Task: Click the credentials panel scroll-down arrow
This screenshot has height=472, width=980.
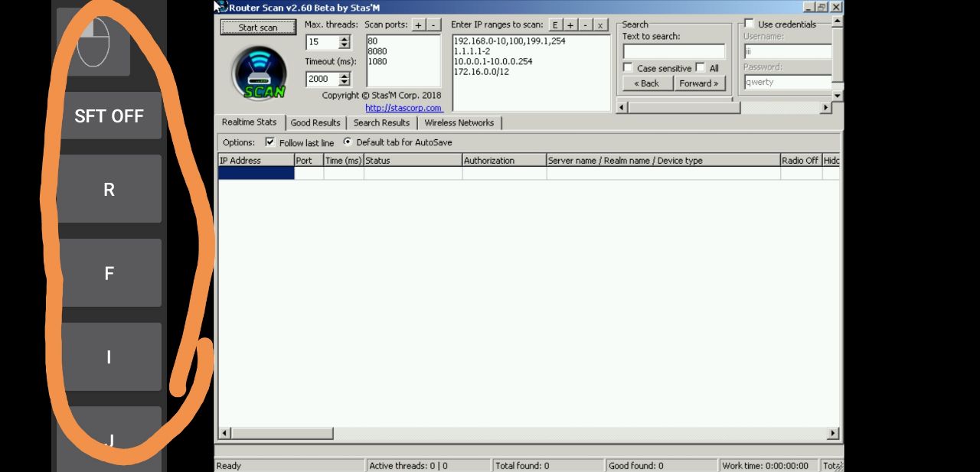Action: pos(838,96)
